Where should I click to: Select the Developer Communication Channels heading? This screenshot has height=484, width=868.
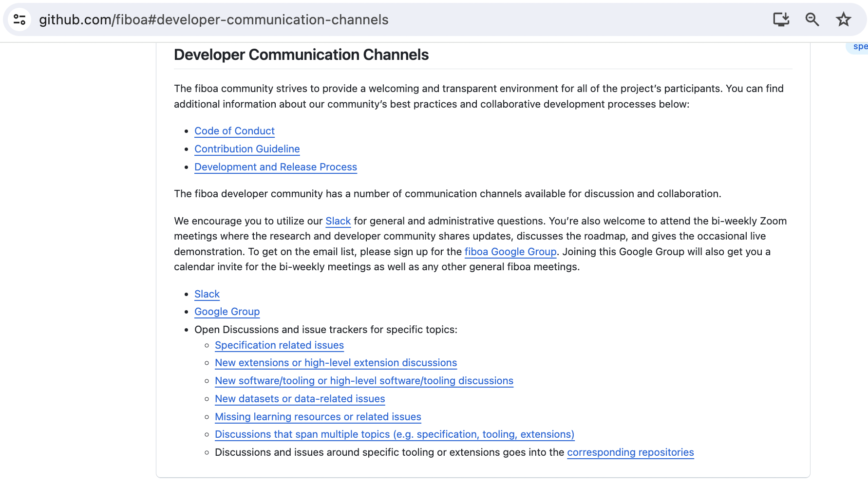301,55
